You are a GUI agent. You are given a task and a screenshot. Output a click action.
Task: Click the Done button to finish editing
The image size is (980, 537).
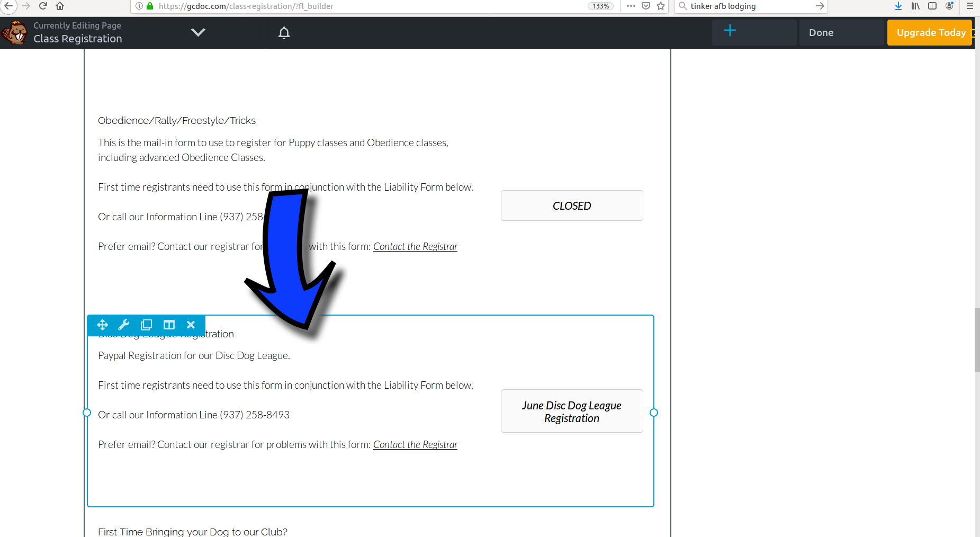[821, 32]
